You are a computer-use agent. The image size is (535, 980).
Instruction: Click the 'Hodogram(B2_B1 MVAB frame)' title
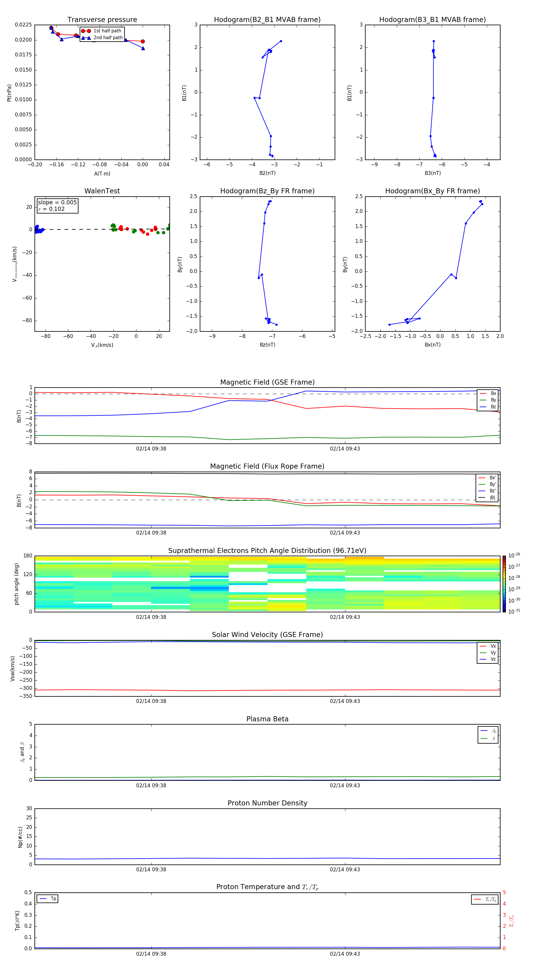267,20
